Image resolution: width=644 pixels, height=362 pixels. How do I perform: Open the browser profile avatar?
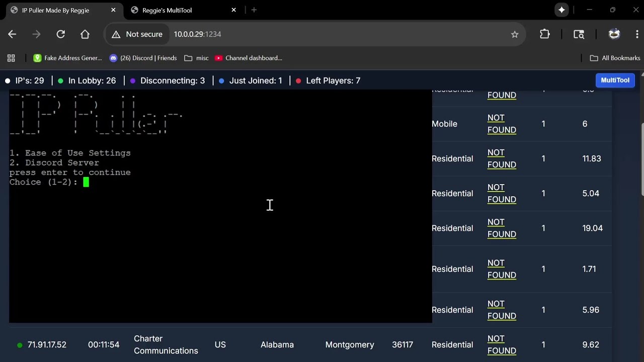(614, 34)
